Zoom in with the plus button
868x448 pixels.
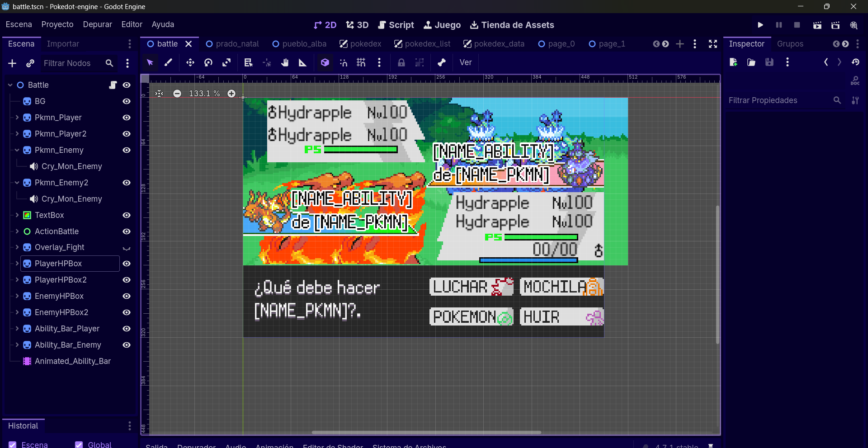[231, 94]
